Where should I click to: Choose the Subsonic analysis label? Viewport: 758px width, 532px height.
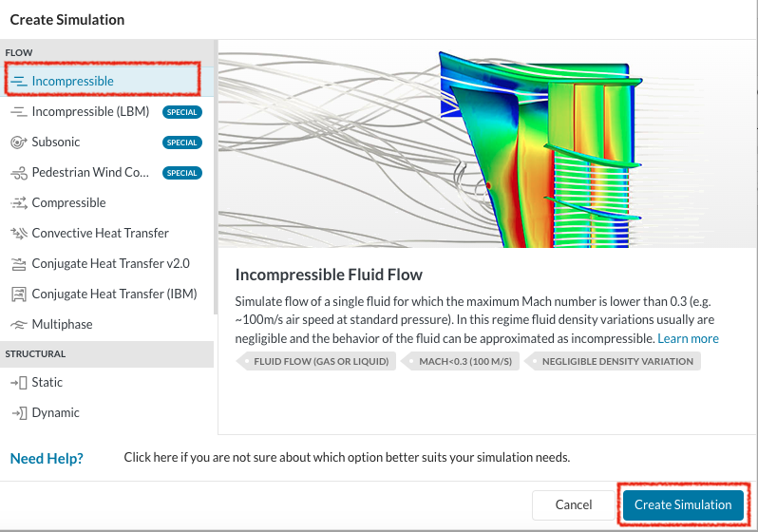(x=56, y=142)
